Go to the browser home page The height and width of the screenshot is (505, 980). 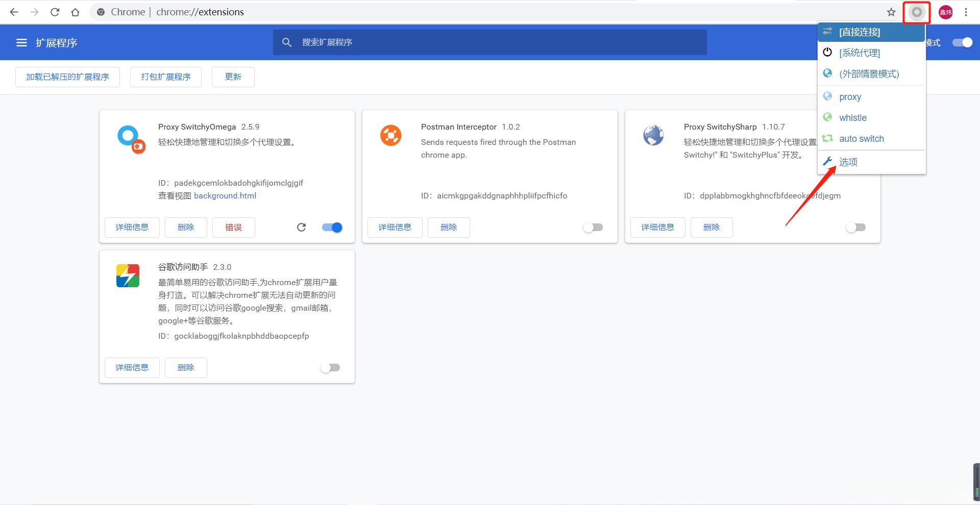(76, 12)
